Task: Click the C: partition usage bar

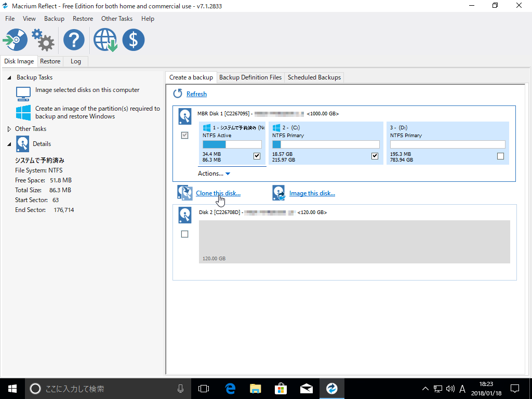Action: pyautogui.click(x=326, y=144)
